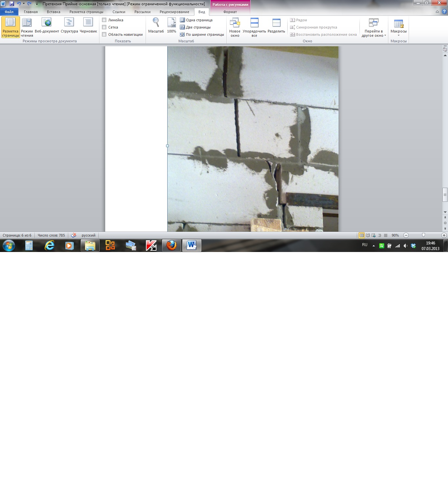Enable Navigation Pane (Область навигации) checkbox
This screenshot has width=448, height=482.
[x=104, y=34]
